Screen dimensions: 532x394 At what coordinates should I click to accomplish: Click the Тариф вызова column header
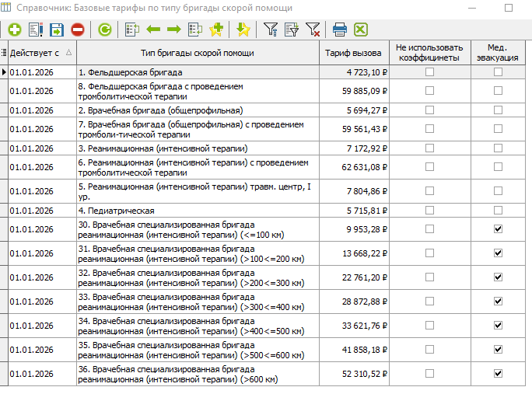tap(352, 53)
